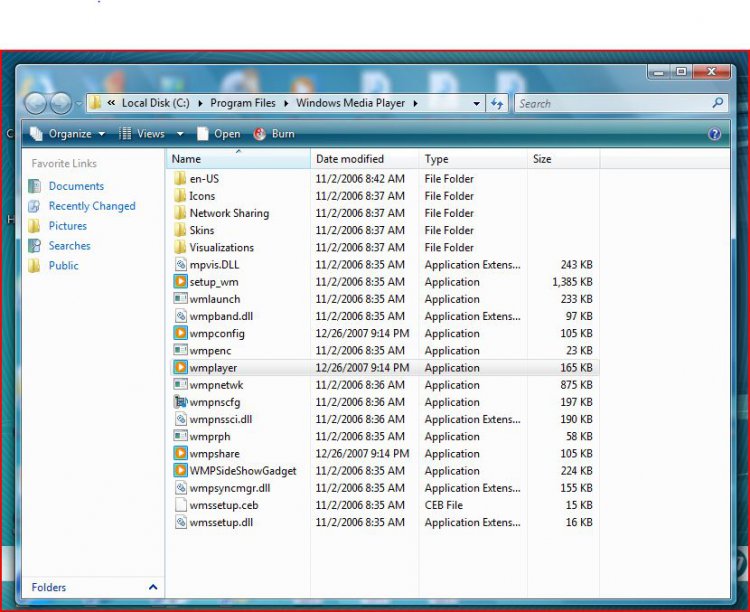Select the Network Sharing folder icon
This screenshot has width=750, height=612.
coord(180,213)
